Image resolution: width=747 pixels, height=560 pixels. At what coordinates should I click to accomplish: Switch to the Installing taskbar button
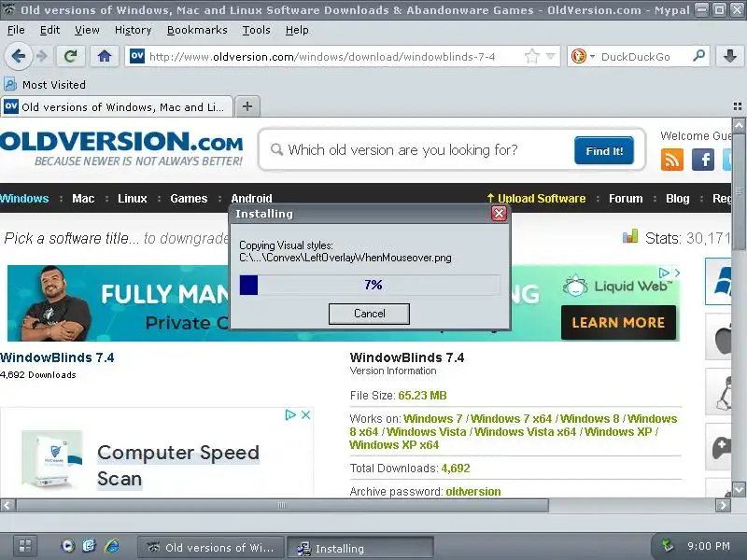[360, 548]
